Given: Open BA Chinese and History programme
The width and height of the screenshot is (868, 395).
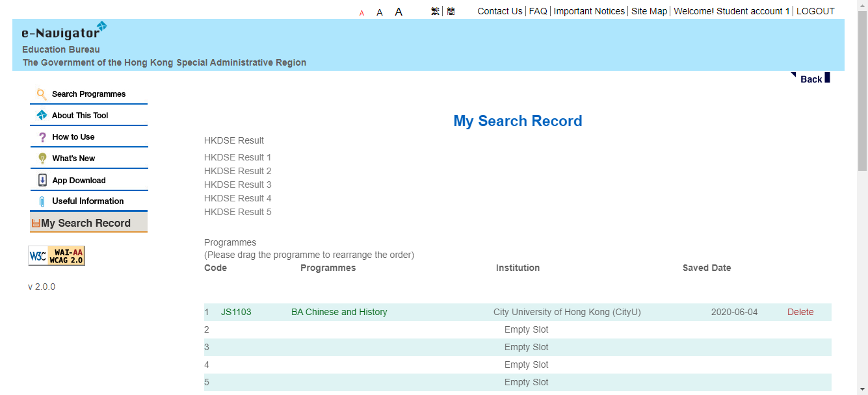Looking at the screenshot, I should coord(339,312).
